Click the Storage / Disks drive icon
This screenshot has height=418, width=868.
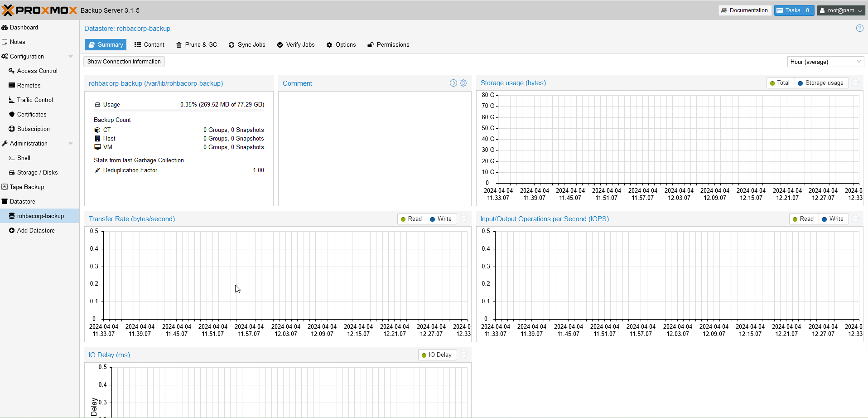(x=12, y=172)
